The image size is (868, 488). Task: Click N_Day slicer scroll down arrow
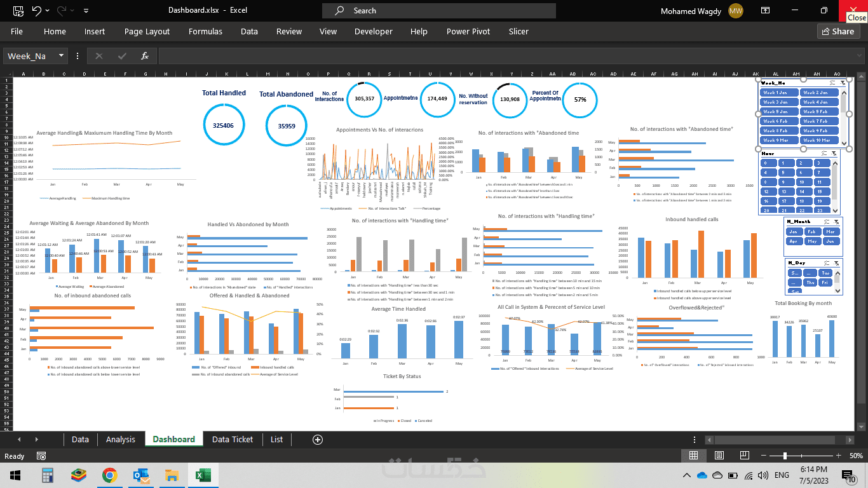(838, 291)
